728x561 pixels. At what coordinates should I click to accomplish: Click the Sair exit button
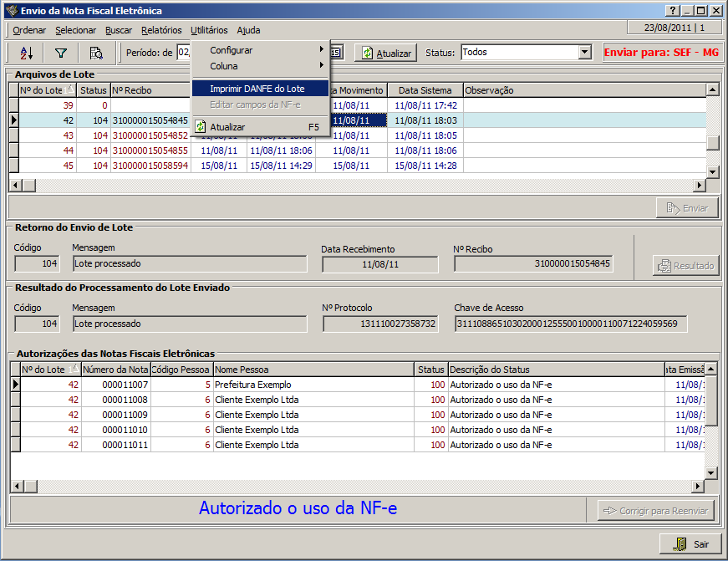click(690, 544)
